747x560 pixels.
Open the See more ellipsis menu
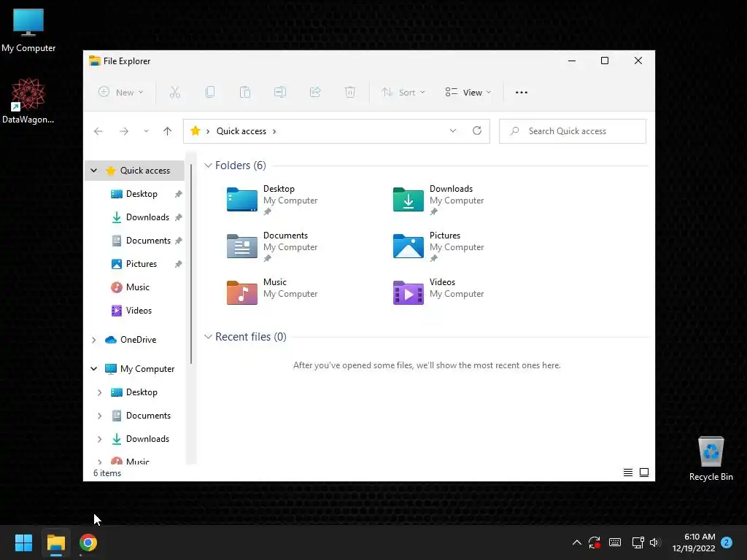coord(522,93)
